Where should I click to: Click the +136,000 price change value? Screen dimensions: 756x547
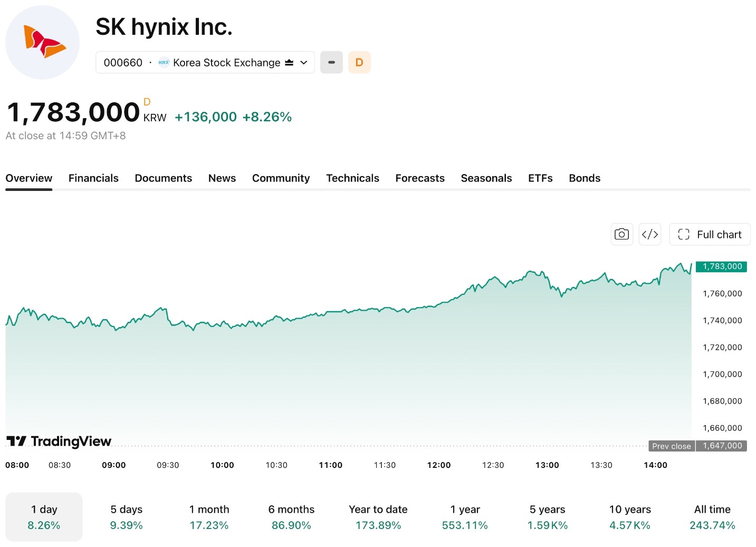tap(206, 117)
